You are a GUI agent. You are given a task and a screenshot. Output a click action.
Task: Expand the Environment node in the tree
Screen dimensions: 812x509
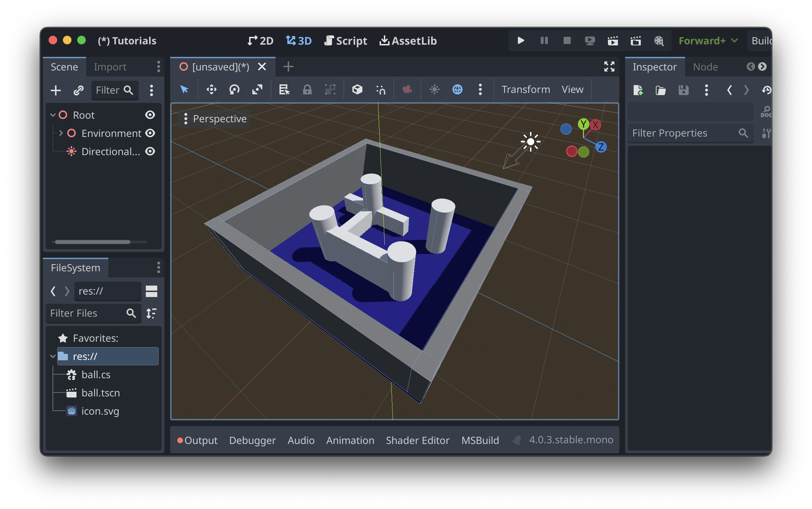(60, 133)
